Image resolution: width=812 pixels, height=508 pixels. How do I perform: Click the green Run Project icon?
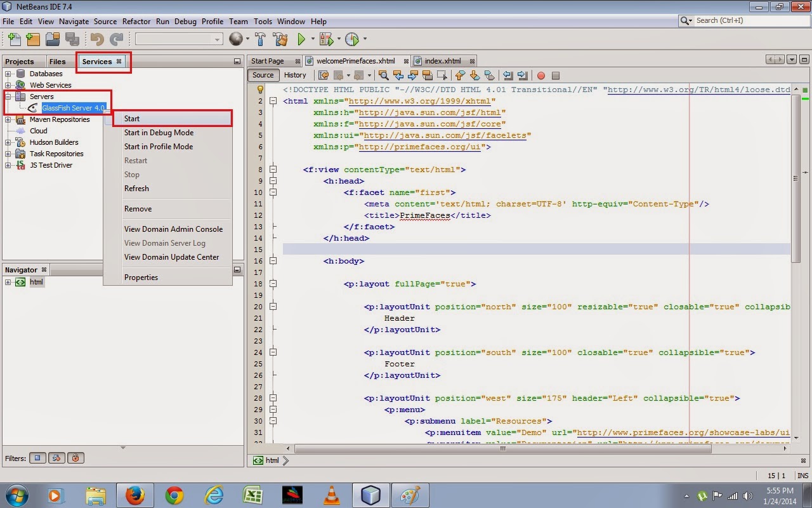(302, 39)
